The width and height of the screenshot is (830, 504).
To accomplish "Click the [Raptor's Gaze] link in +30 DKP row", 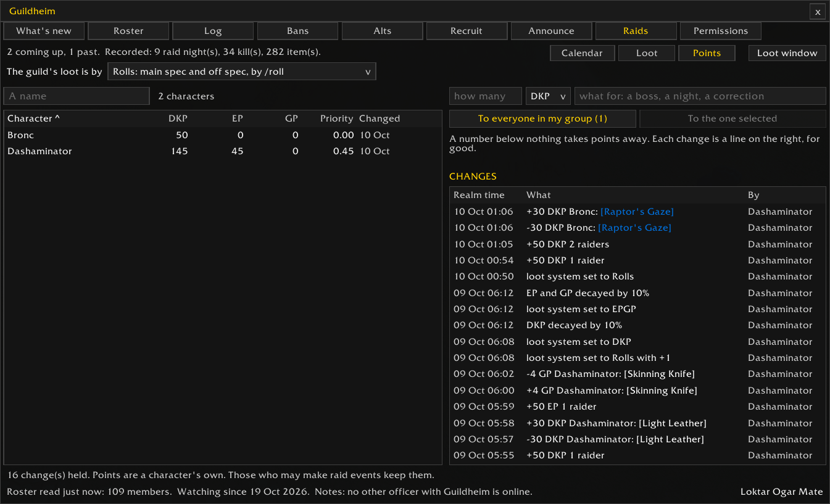I will click(637, 212).
